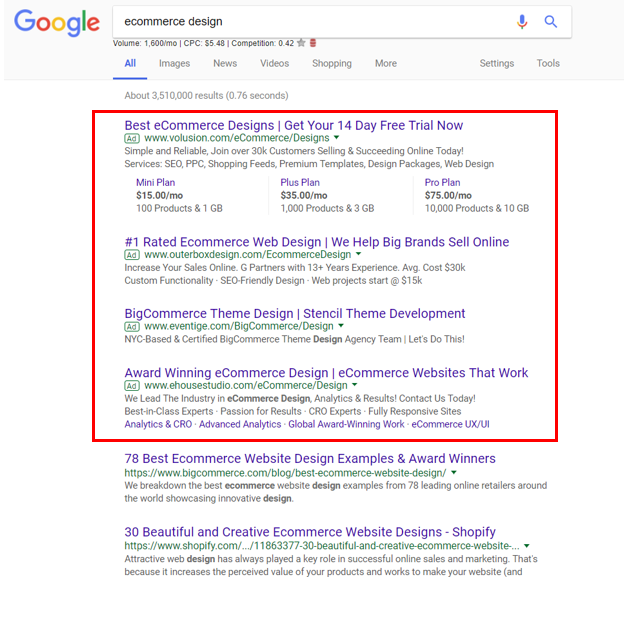Click the bigcommerce.com blog URL text
The width and height of the screenshot is (624, 640).
click(x=285, y=473)
